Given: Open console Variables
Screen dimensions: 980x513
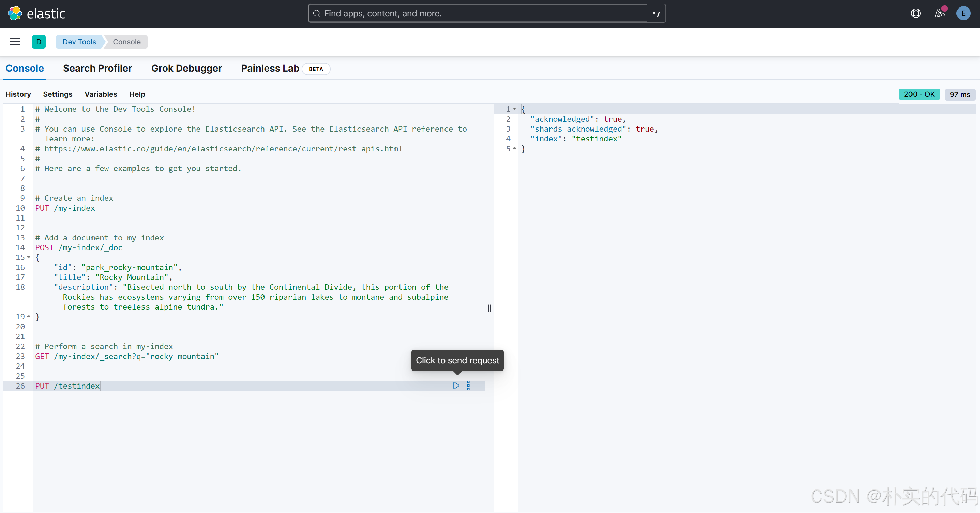Looking at the screenshot, I should point(101,94).
